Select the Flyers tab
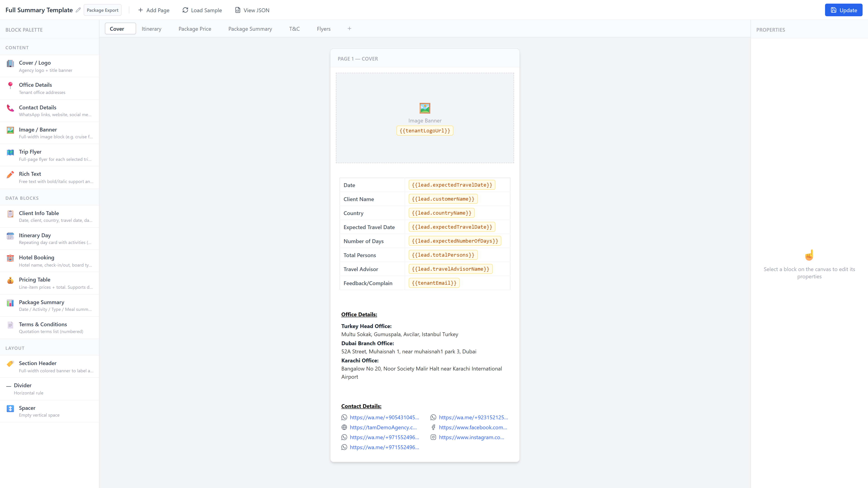 (x=323, y=29)
